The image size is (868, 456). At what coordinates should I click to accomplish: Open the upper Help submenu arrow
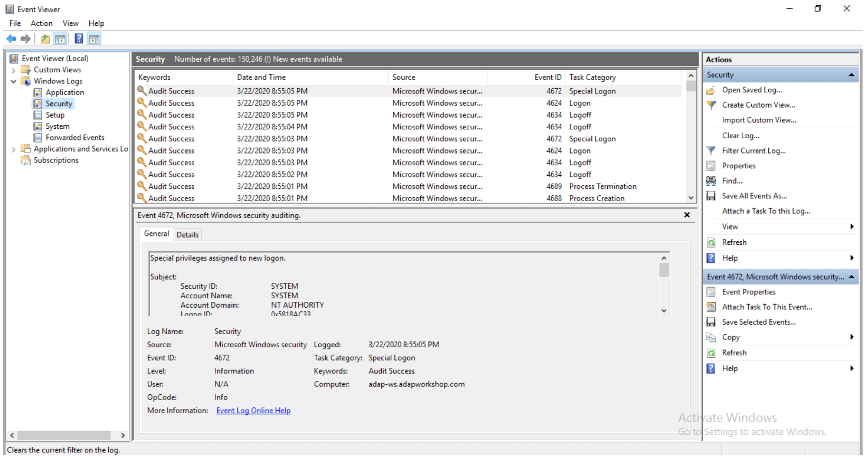tap(852, 258)
